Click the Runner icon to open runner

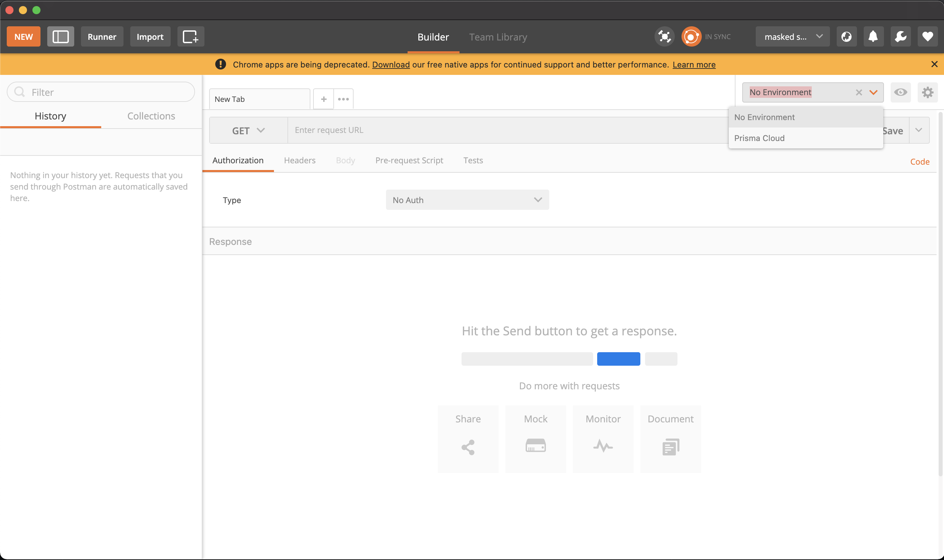point(102,37)
